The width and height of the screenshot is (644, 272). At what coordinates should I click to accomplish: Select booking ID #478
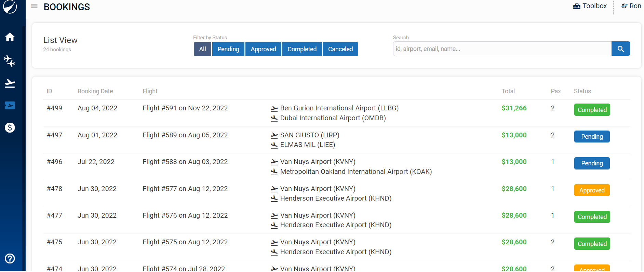(x=55, y=189)
